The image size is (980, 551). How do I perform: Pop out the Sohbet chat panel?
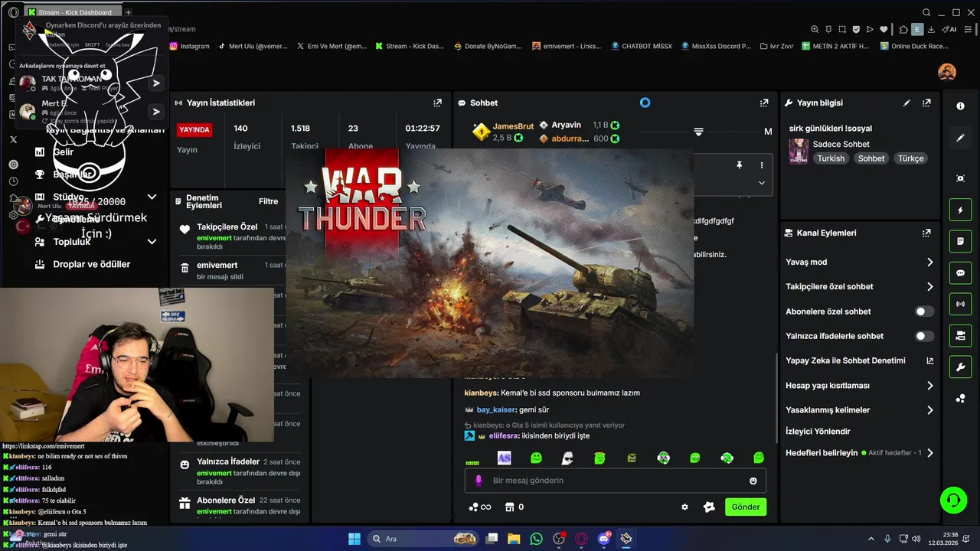(x=763, y=103)
